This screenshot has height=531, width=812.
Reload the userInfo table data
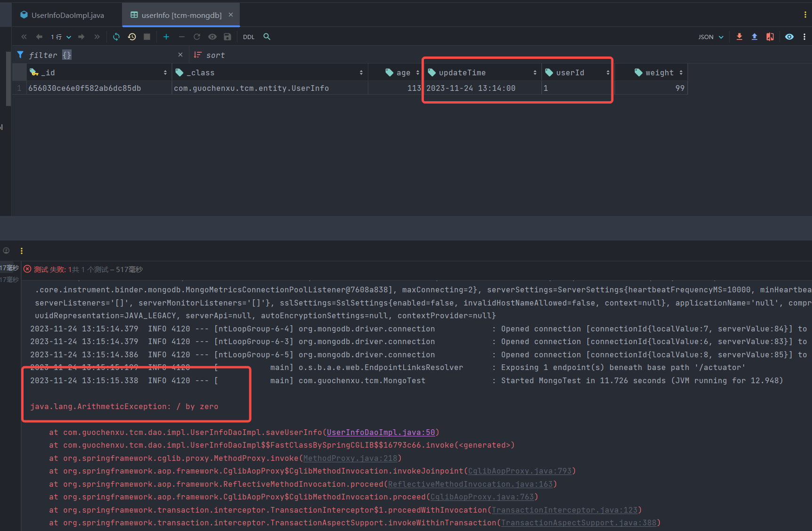116,37
